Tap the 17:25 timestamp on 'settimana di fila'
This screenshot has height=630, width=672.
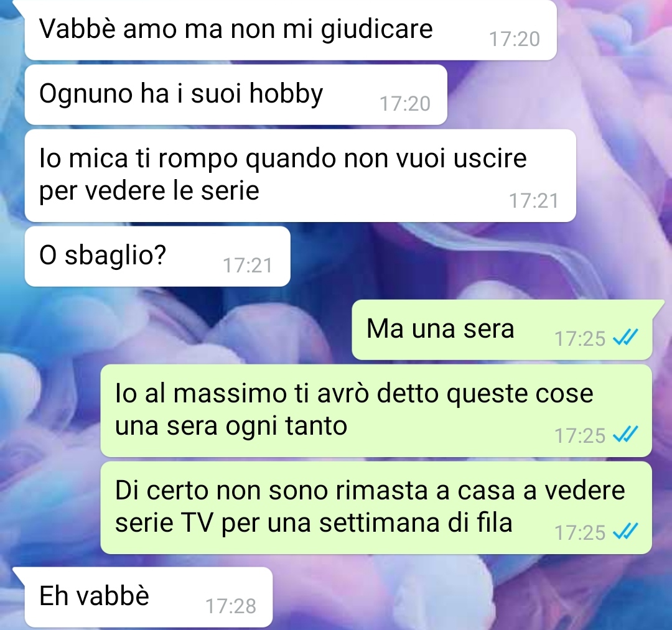coord(580,533)
